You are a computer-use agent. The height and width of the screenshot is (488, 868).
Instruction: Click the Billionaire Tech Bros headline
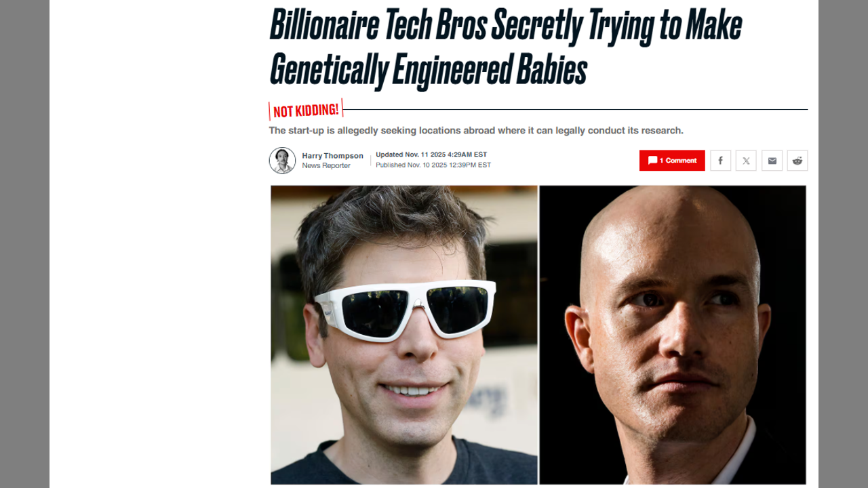(506, 47)
